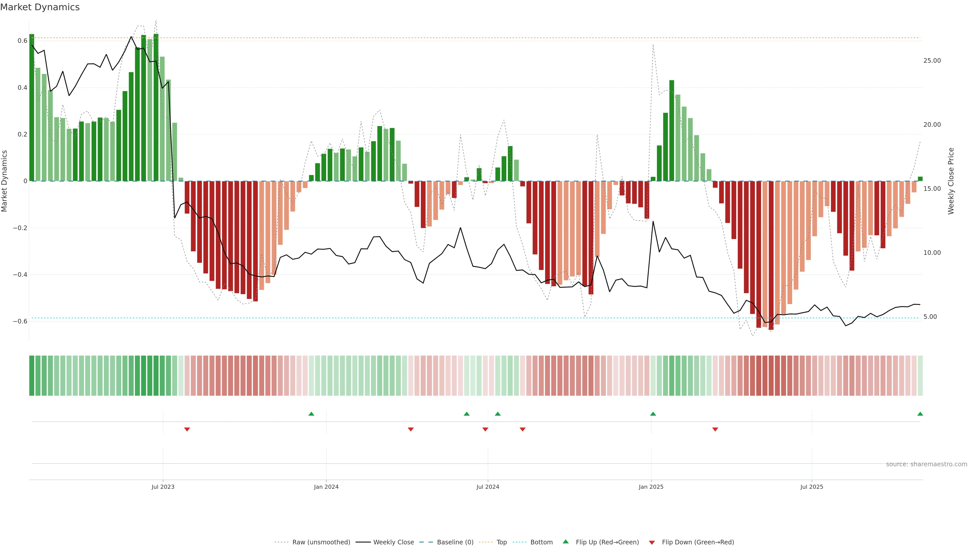The height and width of the screenshot is (551, 980).
Task: Click the Weekly Close Price axis title
Action: tap(951, 181)
